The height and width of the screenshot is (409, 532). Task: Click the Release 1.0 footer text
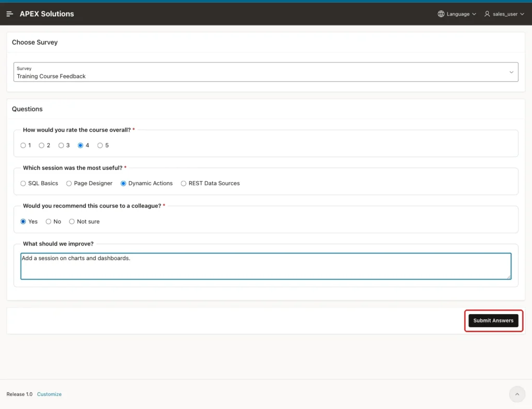point(19,394)
